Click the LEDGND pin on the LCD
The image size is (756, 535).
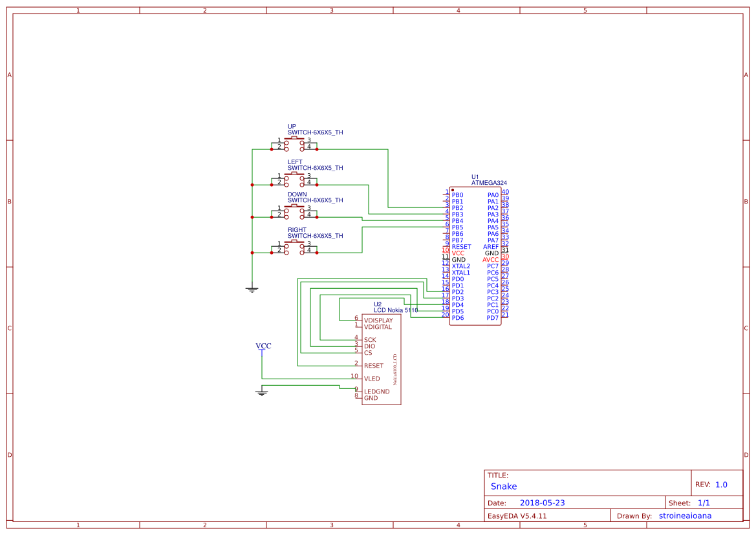point(376,392)
